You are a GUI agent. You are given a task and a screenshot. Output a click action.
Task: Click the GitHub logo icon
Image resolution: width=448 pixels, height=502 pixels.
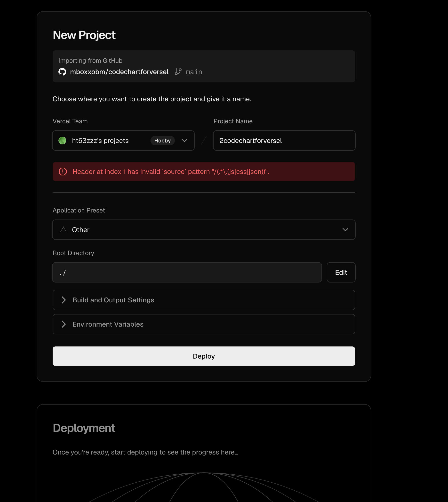62,72
